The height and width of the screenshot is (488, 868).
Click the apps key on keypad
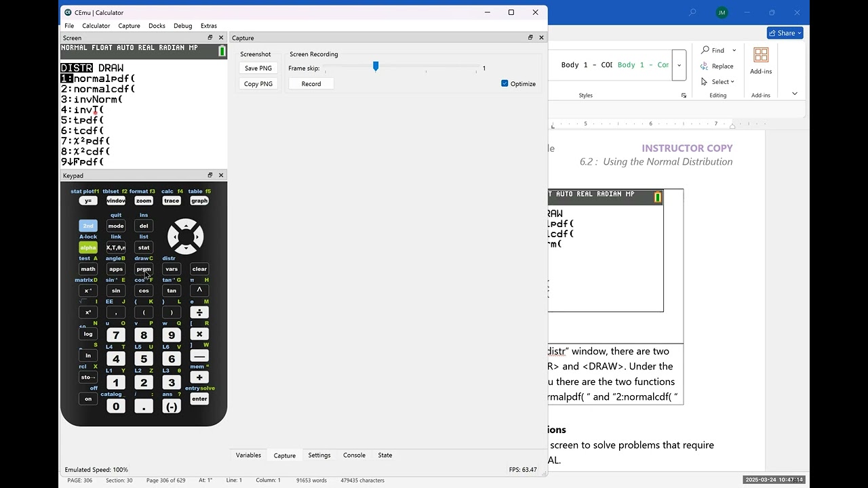point(116,269)
